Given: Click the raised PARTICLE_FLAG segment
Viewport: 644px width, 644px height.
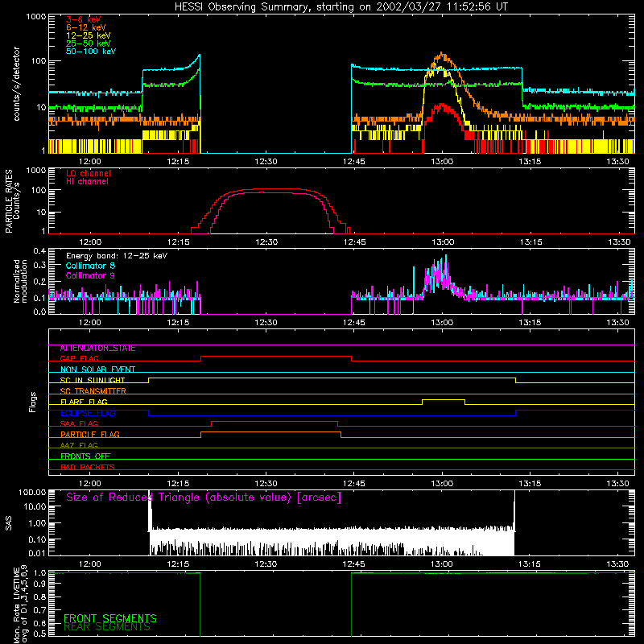Looking at the screenshot, I should pyautogui.click(x=271, y=432).
